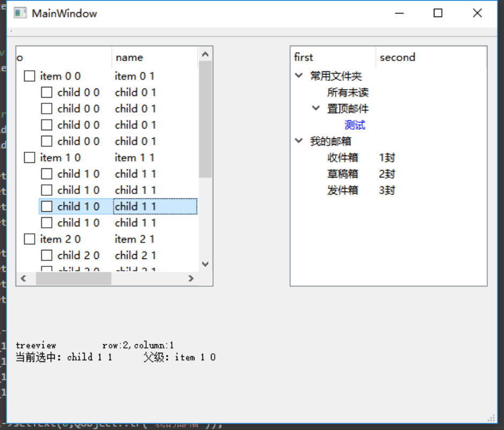The image size is (504, 430).
Task: Select the blue 测试 tree item
Action: (x=355, y=125)
